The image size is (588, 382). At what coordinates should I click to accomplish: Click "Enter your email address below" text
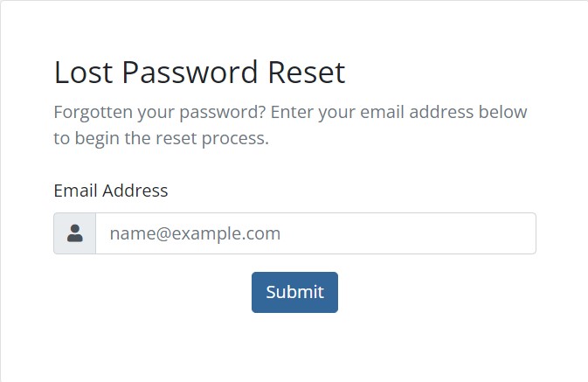click(x=399, y=112)
